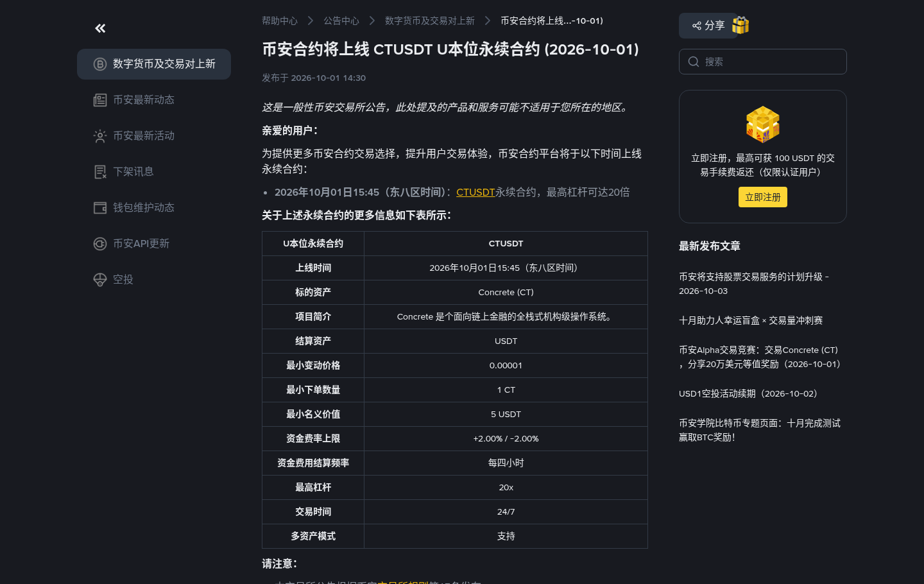Click table cell 24/7
This screenshot has width=924, height=584.
coord(506,511)
